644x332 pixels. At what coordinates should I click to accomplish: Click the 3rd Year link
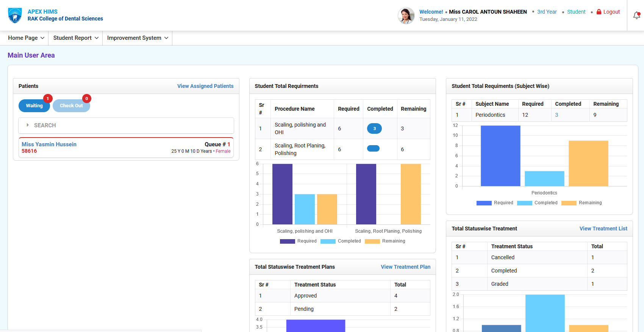[x=547, y=12]
